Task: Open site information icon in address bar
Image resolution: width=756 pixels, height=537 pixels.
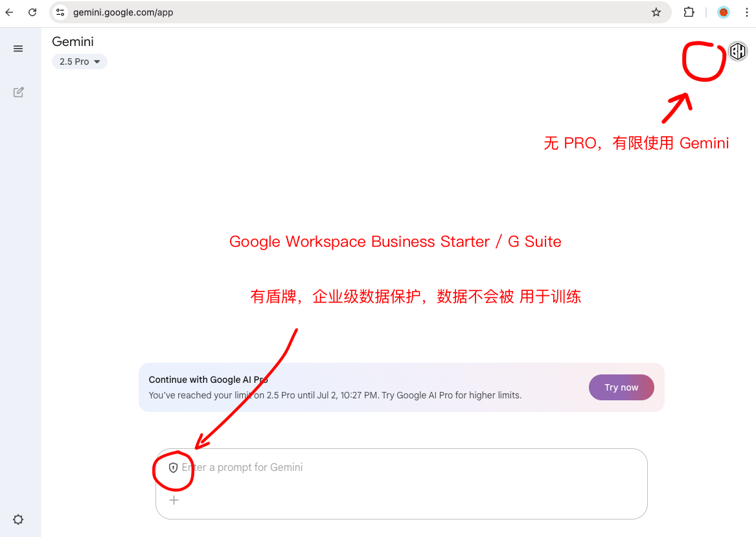Action: tap(60, 12)
